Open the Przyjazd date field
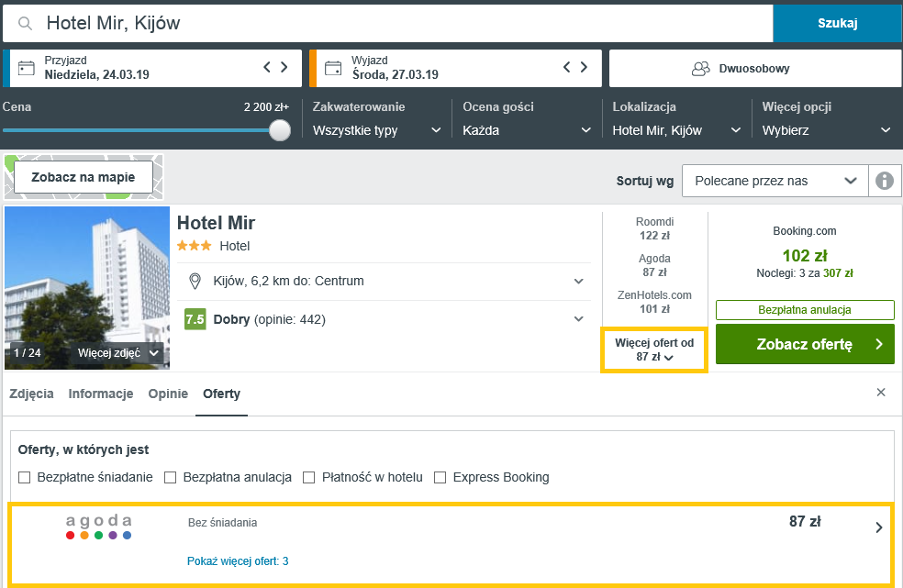 coord(152,68)
